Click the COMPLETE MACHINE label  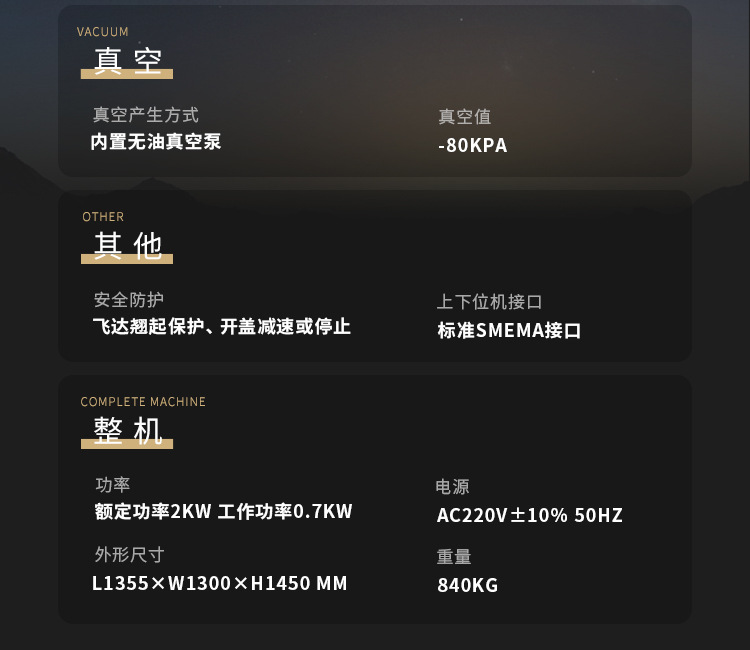143,402
